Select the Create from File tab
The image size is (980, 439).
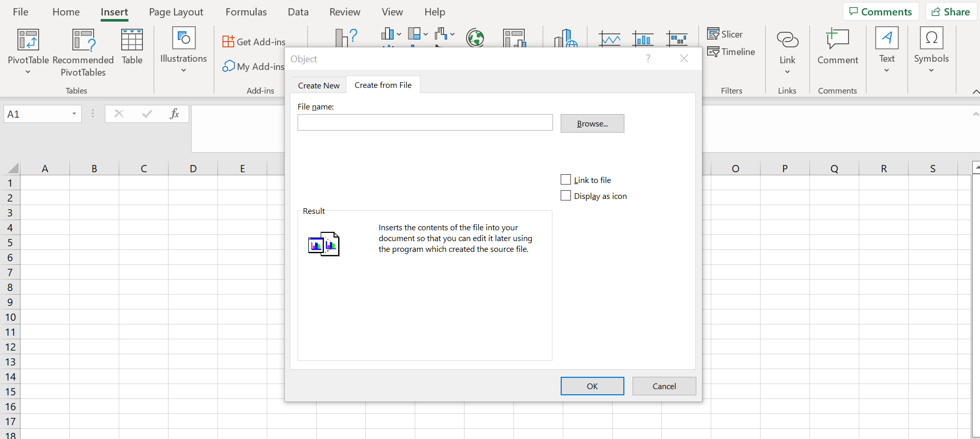(383, 85)
